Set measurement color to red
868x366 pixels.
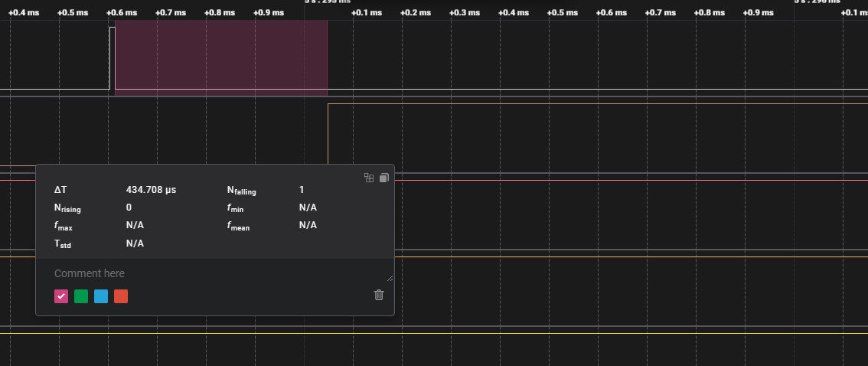(121, 296)
